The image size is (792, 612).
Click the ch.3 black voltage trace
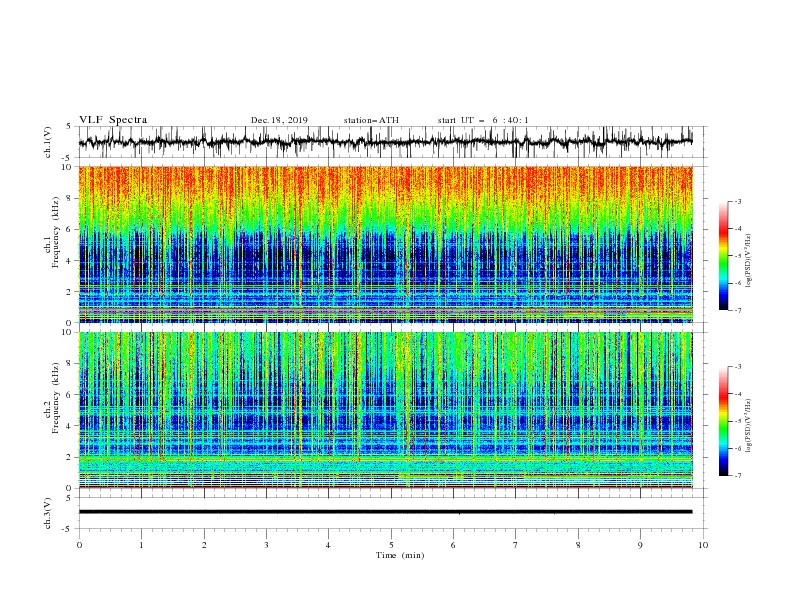tap(385, 512)
